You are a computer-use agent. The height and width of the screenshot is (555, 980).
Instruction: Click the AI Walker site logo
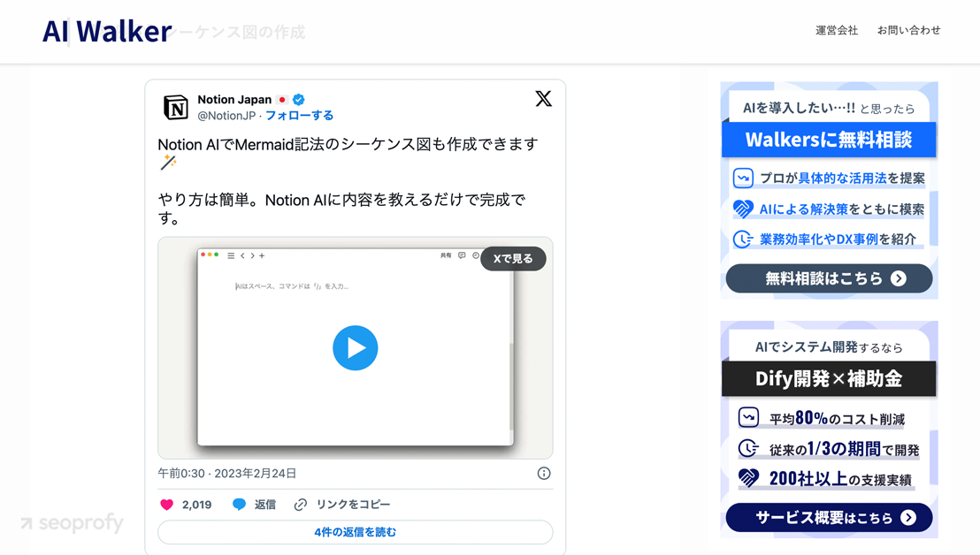click(107, 31)
